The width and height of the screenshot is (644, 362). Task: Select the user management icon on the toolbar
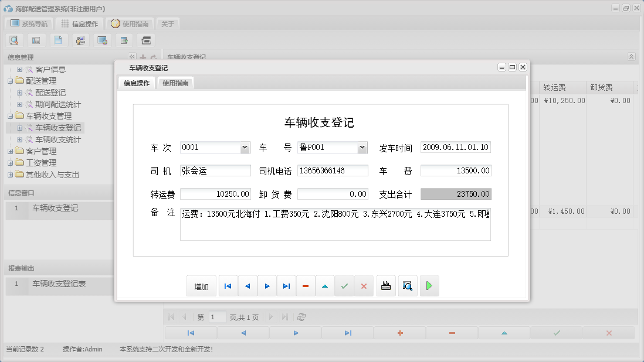pyautogui.click(x=80, y=40)
